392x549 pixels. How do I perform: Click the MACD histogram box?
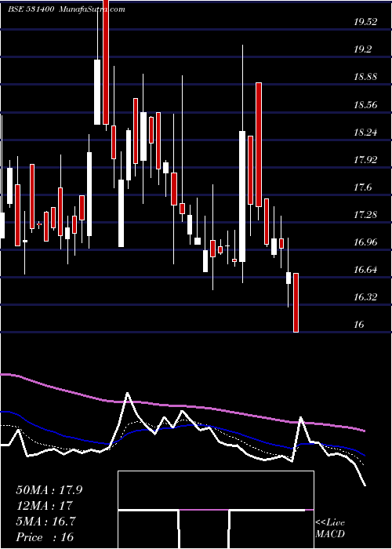[216, 510]
